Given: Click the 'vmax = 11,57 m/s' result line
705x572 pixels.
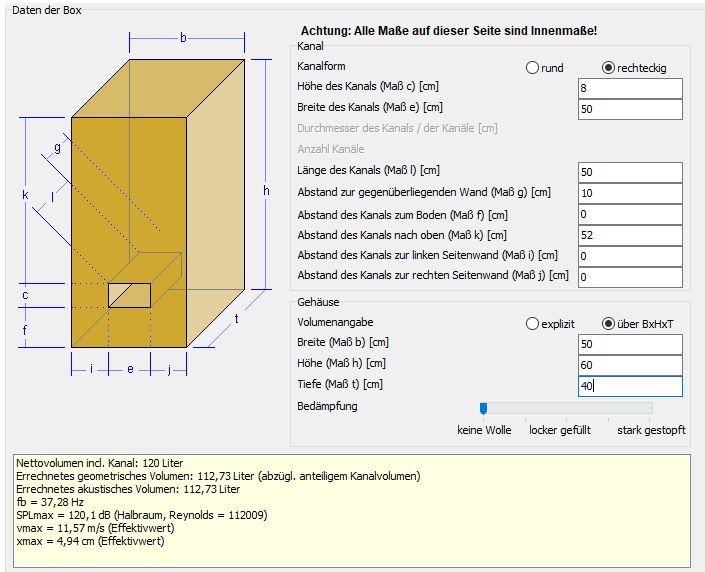Looking at the screenshot, I should click(95, 528).
